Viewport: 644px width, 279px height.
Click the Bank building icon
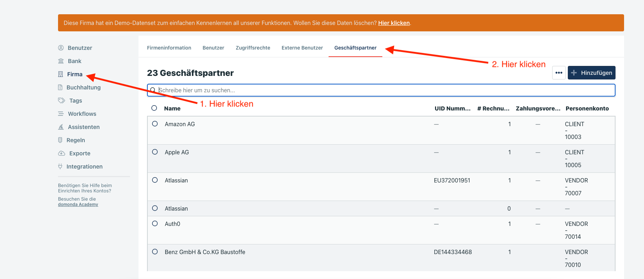[61, 61]
